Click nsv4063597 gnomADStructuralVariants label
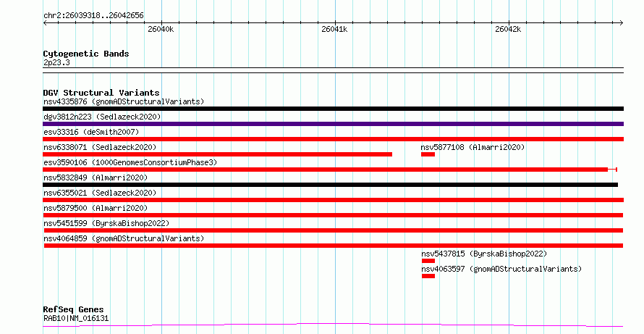 pyautogui.click(x=501, y=269)
